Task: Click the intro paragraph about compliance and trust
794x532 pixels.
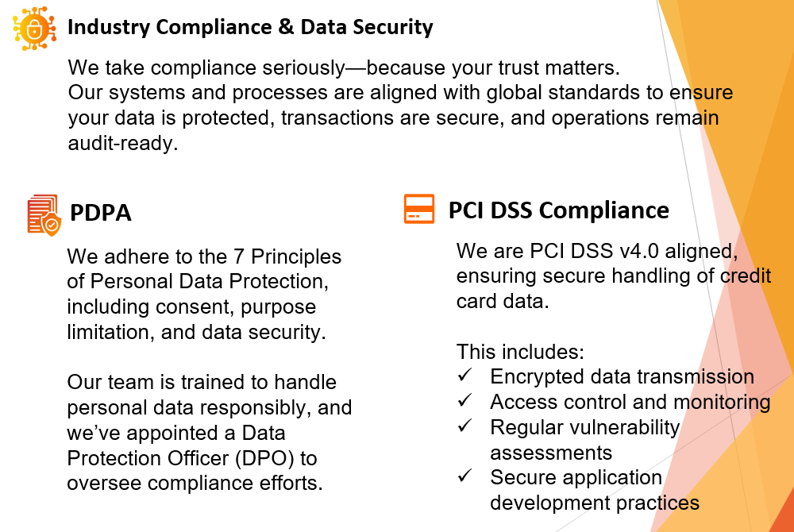Action: pos(400,106)
